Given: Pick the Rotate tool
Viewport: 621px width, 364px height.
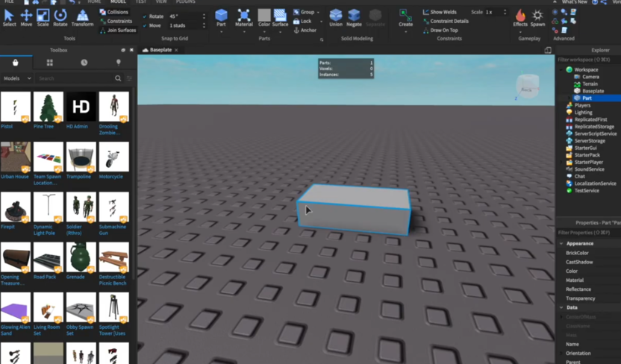Looking at the screenshot, I should tap(60, 18).
